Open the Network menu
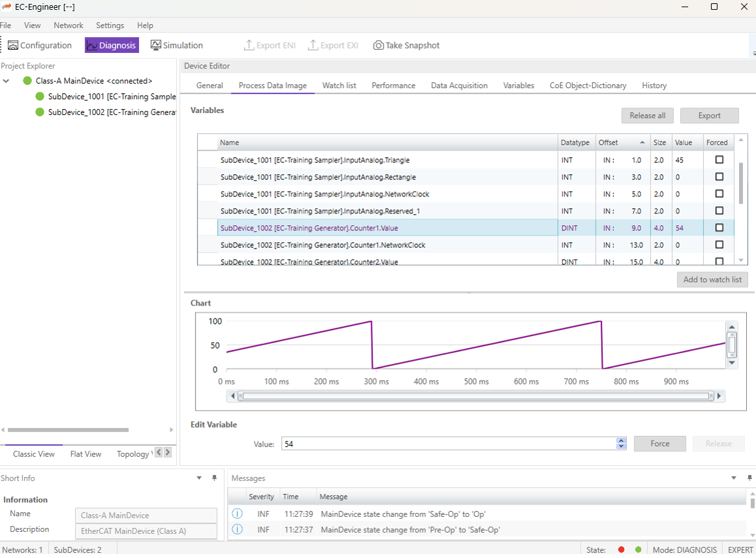756x558 pixels. point(68,25)
